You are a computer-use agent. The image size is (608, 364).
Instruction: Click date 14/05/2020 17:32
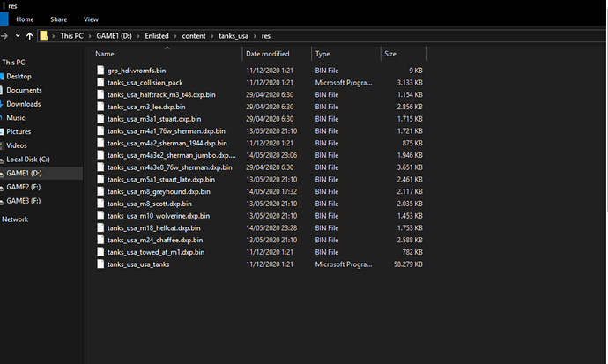[x=271, y=191]
